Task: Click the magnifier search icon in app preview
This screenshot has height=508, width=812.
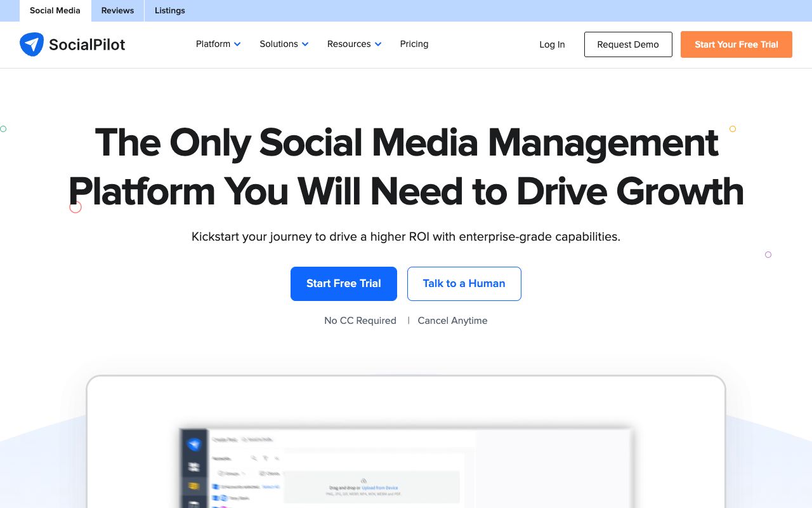Action: click(254, 458)
